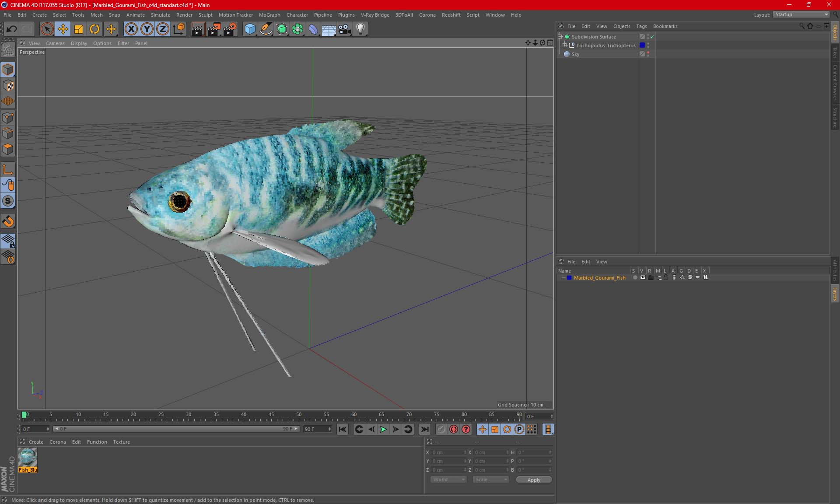Click Trichopodus_Trichopterus blue layer color swatch

pyautogui.click(x=642, y=45)
